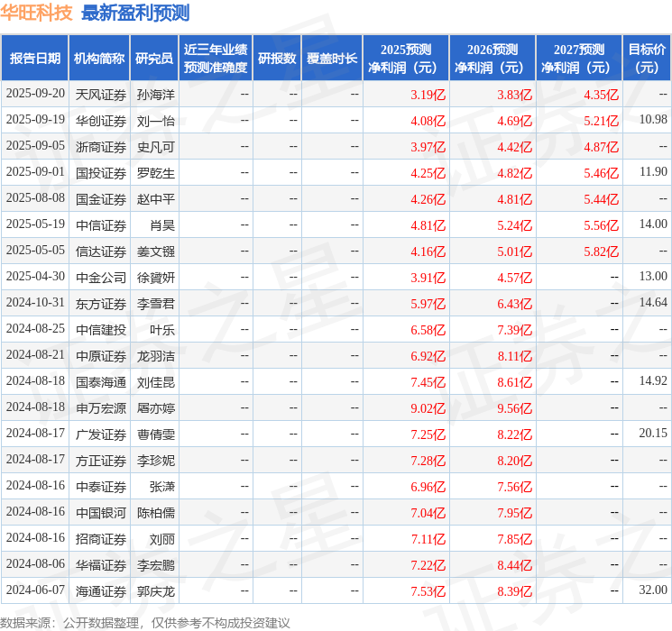Click the 32.00 target price cell
This screenshot has height=631, width=672.
tap(653, 590)
